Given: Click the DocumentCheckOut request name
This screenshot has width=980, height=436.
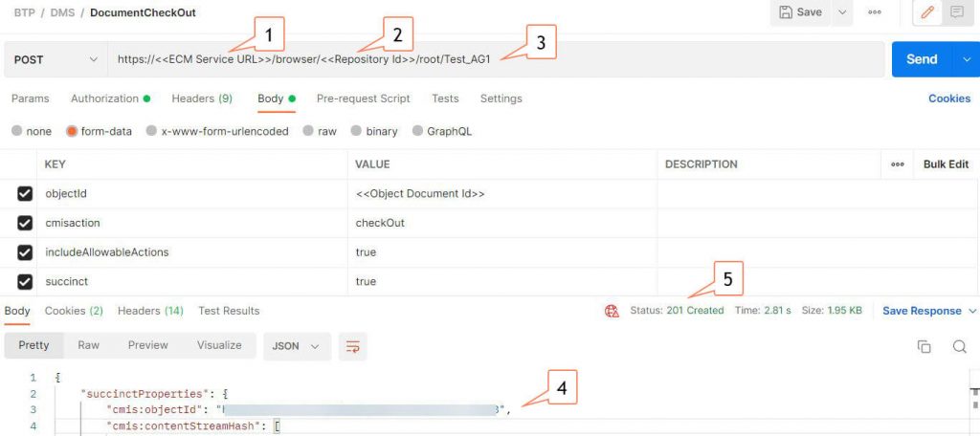Looking at the screenshot, I should pos(144,12).
